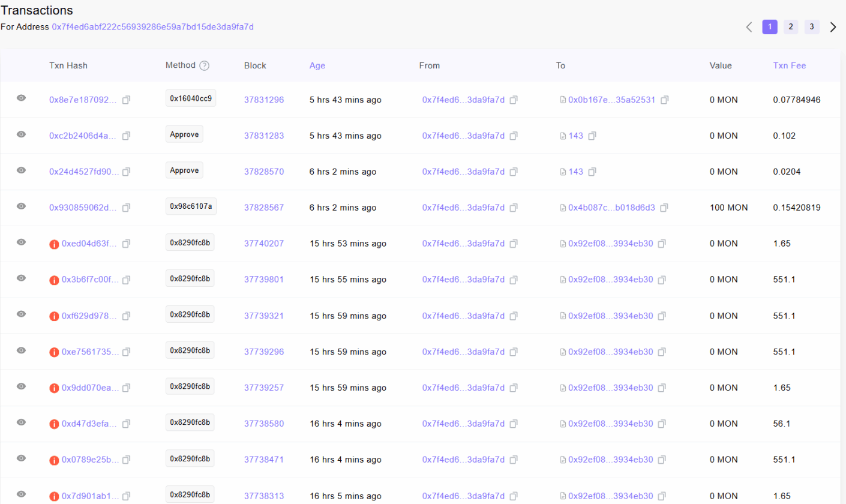Image resolution: width=846 pixels, height=504 pixels.
Task: Click the Approve method tag in block 37831283
Action: pyautogui.click(x=184, y=134)
